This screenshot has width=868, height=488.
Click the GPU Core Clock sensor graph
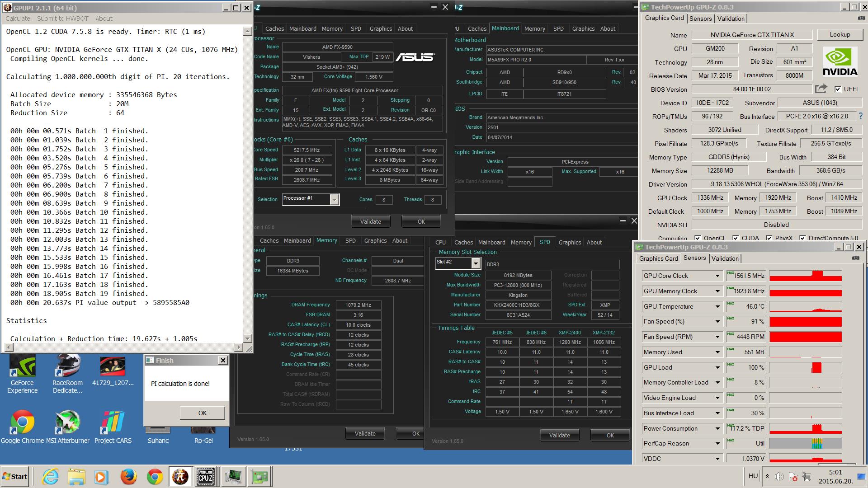[x=805, y=276]
